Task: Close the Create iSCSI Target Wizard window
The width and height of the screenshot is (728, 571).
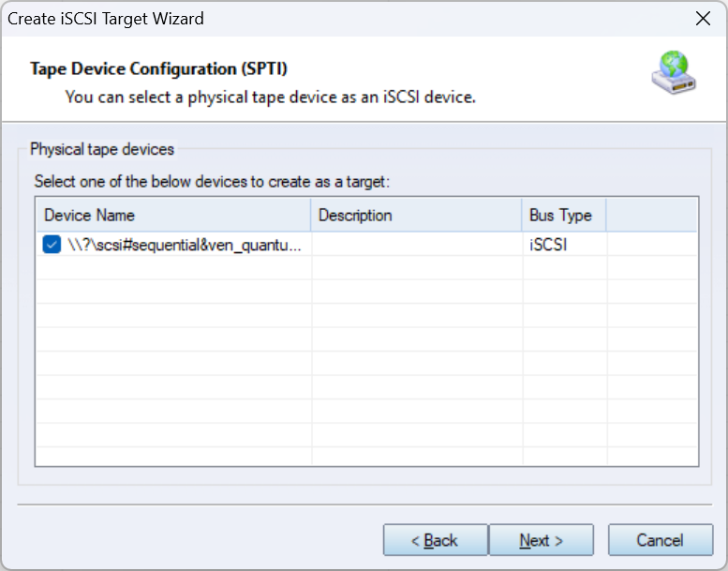Action: 704,19
